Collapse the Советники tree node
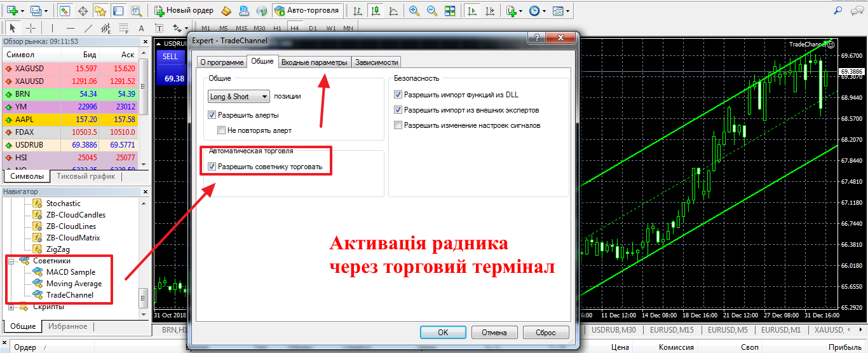Screen dimensions: 868x353 [x=11, y=261]
